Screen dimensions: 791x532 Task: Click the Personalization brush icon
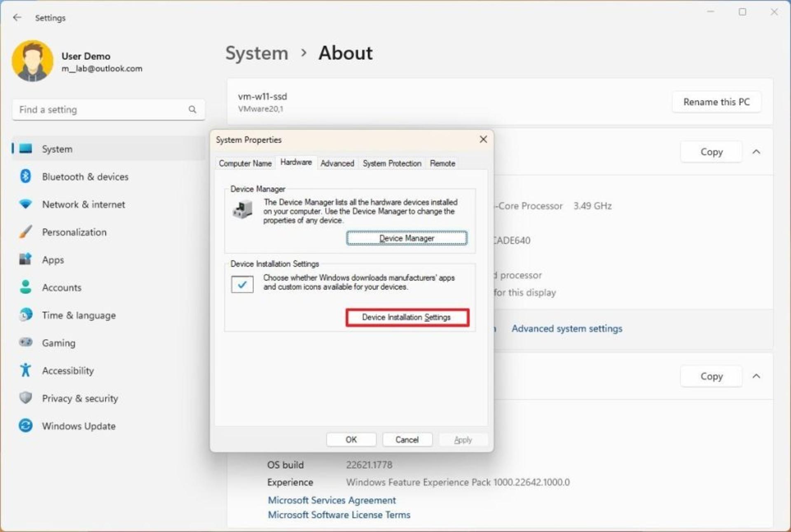(x=26, y=232)
